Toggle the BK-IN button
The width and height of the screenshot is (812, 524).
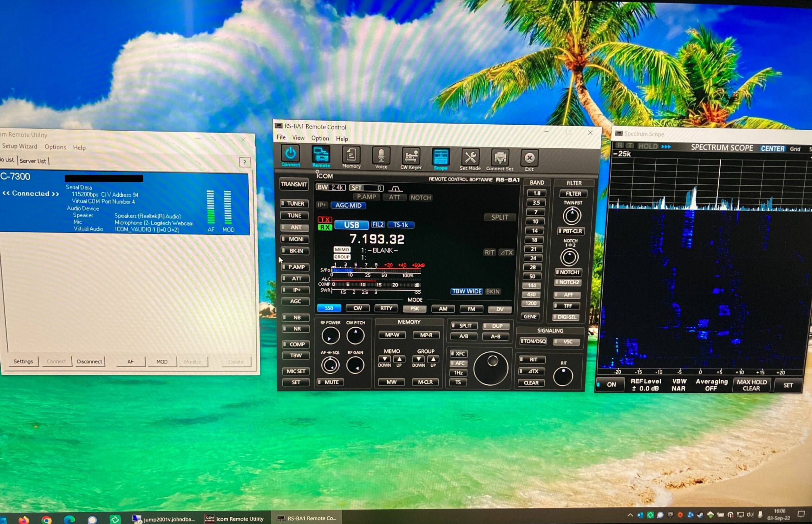(x=295, y=251)
